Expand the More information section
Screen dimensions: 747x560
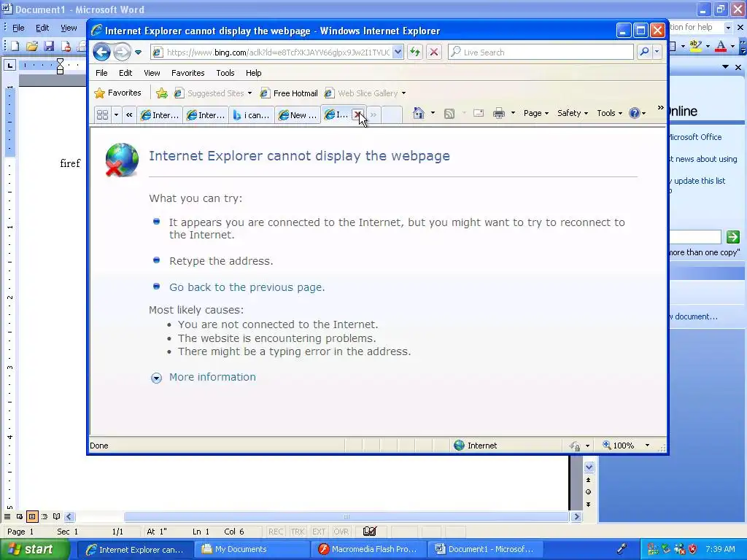[212, 377]
